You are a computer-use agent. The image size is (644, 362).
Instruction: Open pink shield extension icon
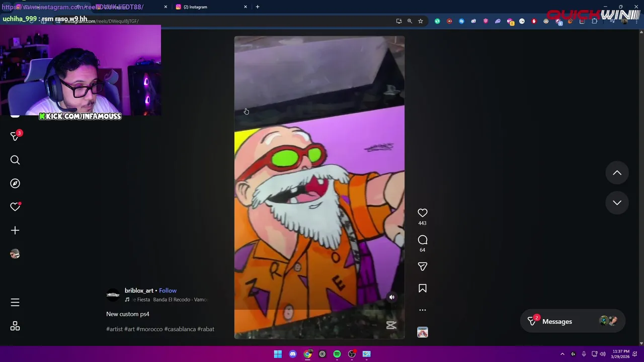[x=486, y=21]
